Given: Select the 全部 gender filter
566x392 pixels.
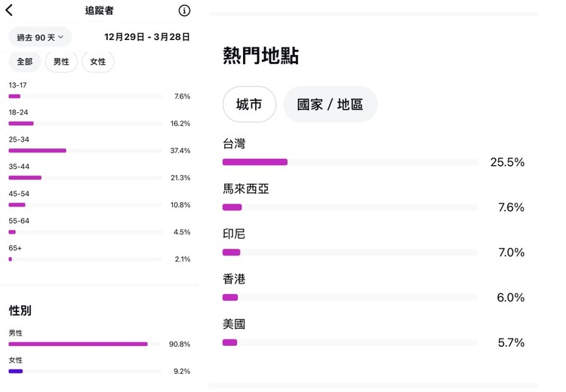Looking at the screenshot, I should tap(24, 62).
